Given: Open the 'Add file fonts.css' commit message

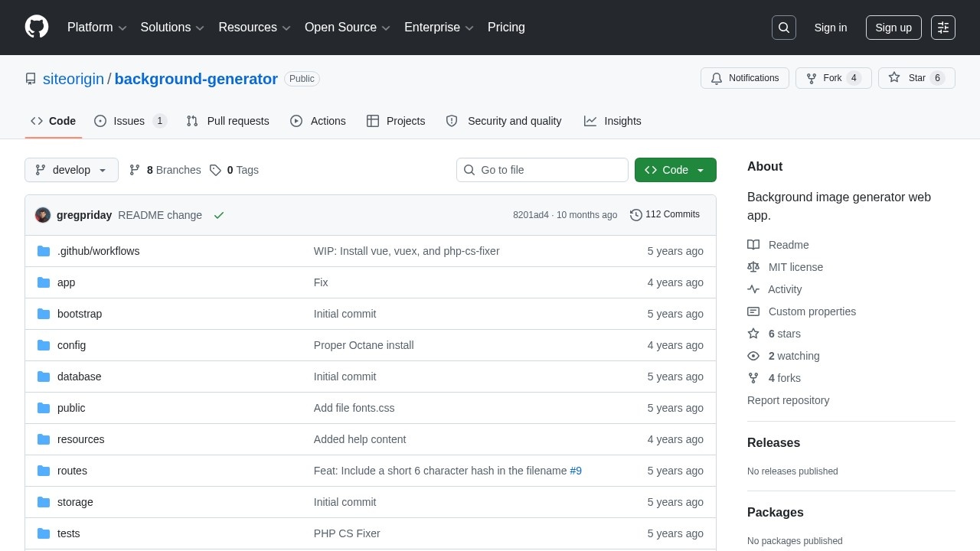Looking at the screenshot, I should tap(354, 408).
